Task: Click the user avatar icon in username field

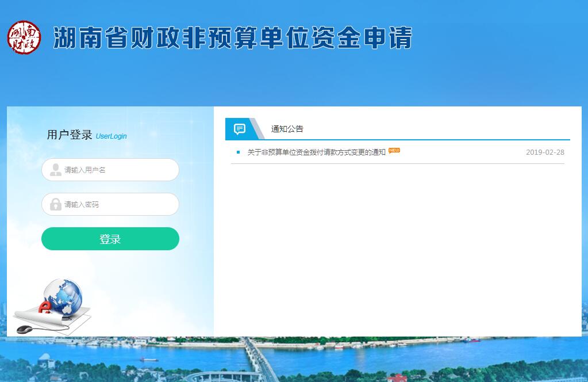Action: coord(56,170)
